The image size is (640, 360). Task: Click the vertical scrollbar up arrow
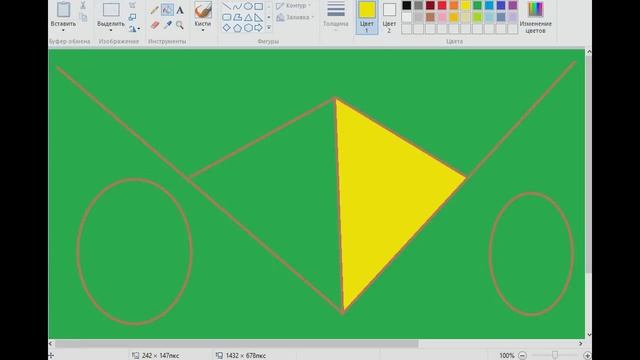click(x=589, y=52)
